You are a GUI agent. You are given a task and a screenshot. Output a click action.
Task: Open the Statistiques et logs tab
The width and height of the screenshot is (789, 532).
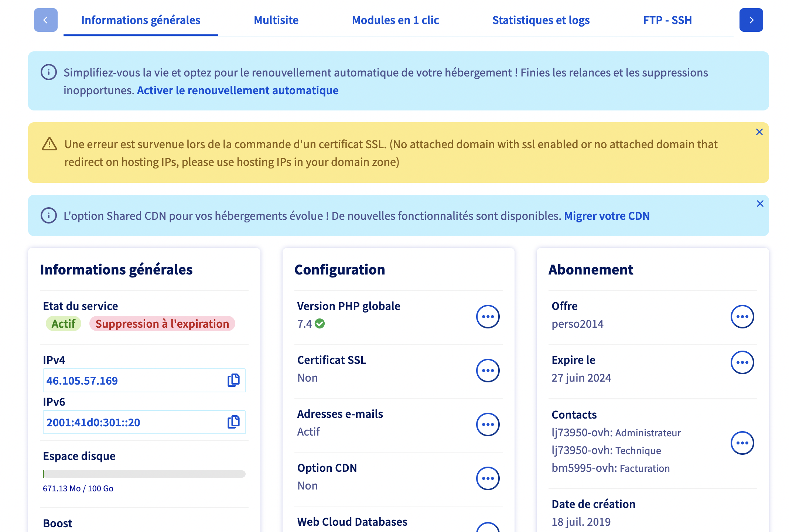[541, 20]
